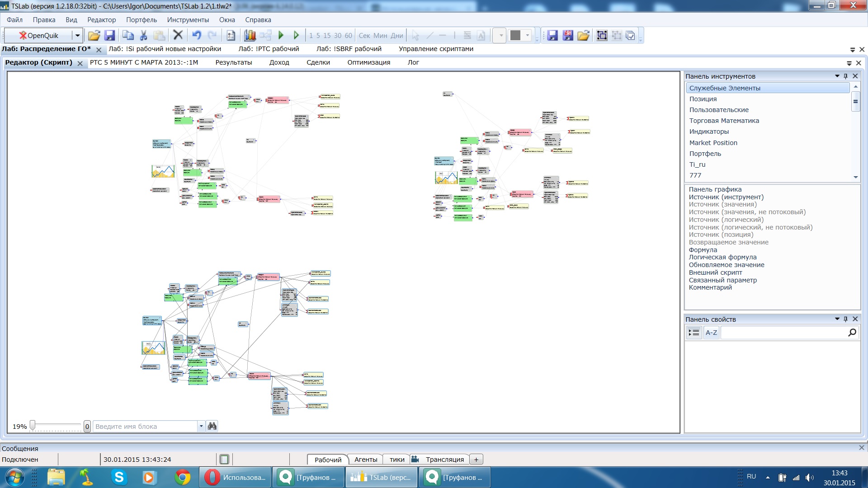This screenshot has height=488, width=868.
Task: Click the undo arrow icon
Action: (196, 35)
